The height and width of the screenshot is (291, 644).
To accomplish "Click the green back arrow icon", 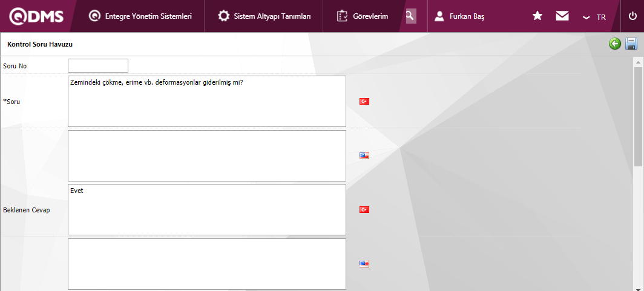I will [x=615, y=44].
